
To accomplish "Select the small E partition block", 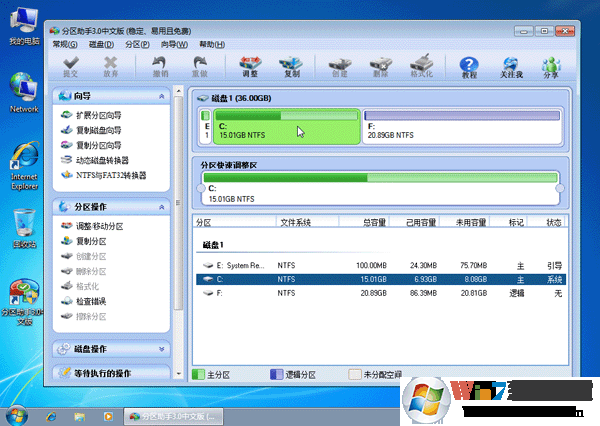I will (x=206, y=127).
